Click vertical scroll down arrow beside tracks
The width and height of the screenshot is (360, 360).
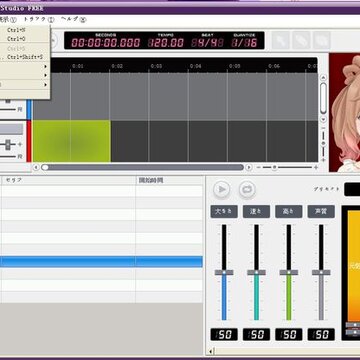click(x=323, y=119)
